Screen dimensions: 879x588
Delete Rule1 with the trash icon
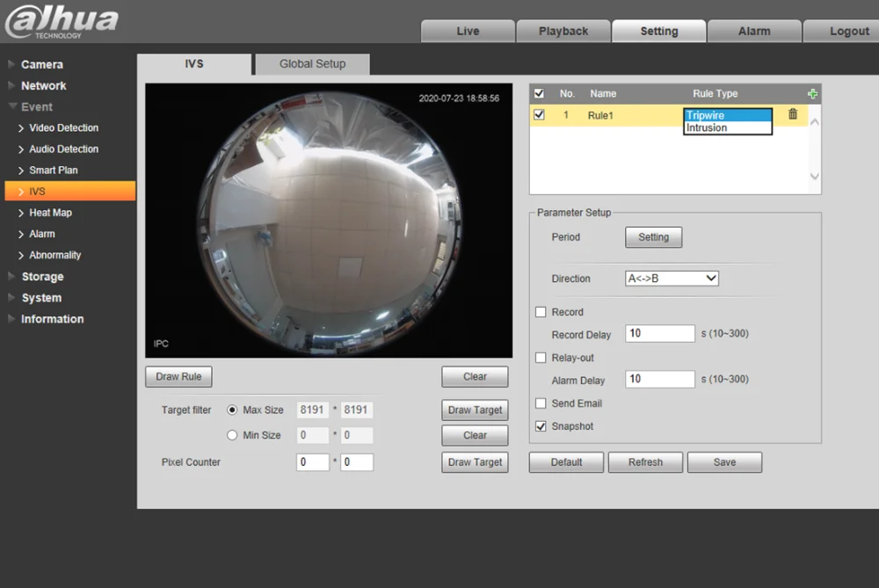coord(793,114)
